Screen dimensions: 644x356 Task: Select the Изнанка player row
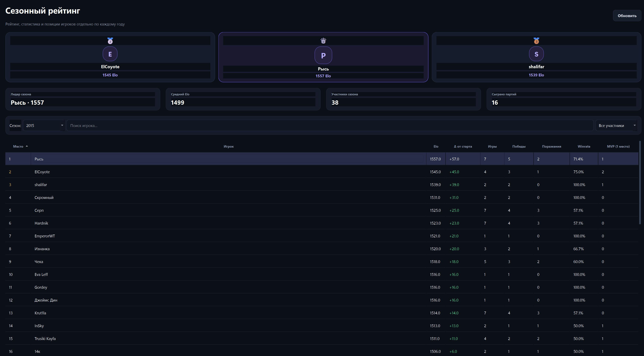point(322,249)
